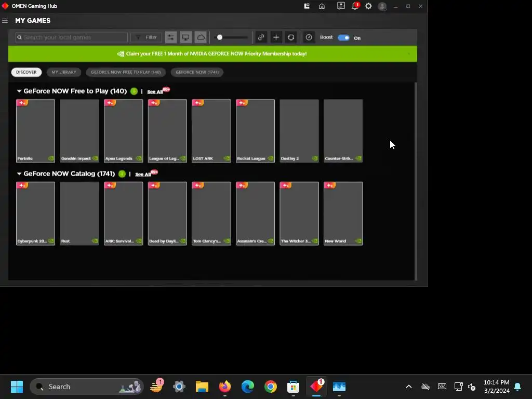Switch to the My Library tab
The width and height of the screenshot is (532, 399).
tap(64, 72)
